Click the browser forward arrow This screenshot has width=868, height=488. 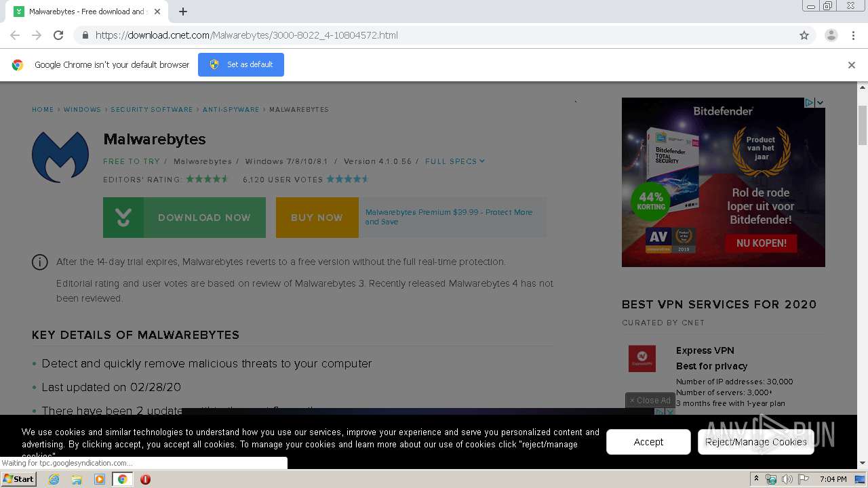[x=37, y=35]
